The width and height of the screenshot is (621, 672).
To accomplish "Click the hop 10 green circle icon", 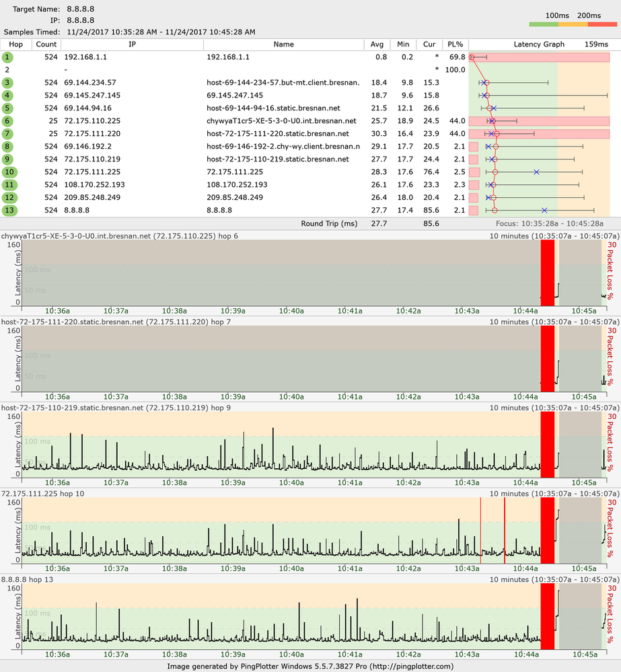I will (x=9, y=172).
